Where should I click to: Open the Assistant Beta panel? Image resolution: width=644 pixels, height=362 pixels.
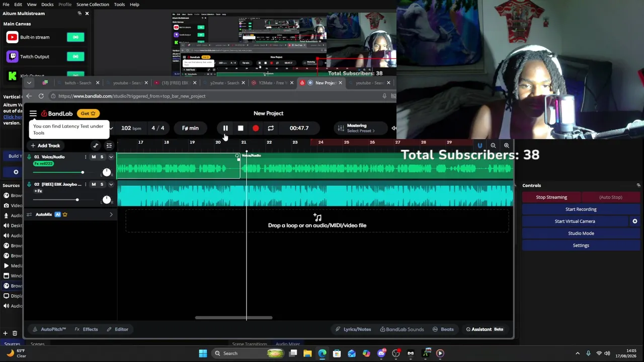(x=485, y=329)
